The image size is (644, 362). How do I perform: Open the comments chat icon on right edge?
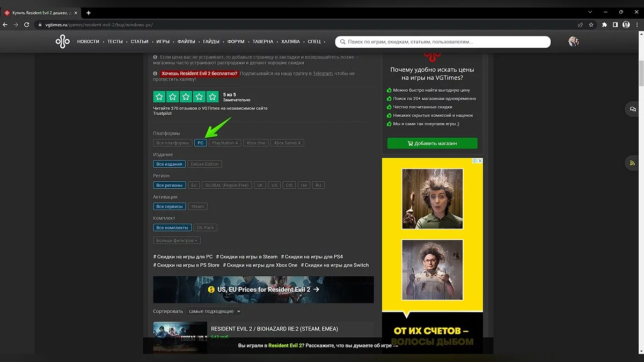pyautogui.click(x=633, y=109)
